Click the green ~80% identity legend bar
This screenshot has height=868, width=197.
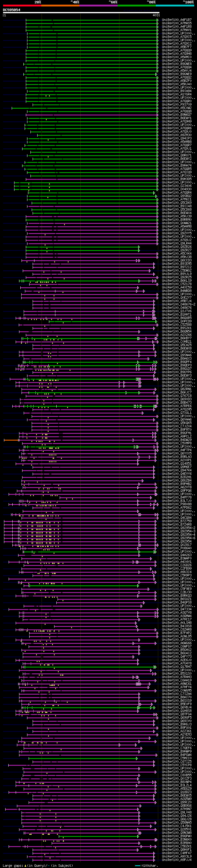point(137,6)
